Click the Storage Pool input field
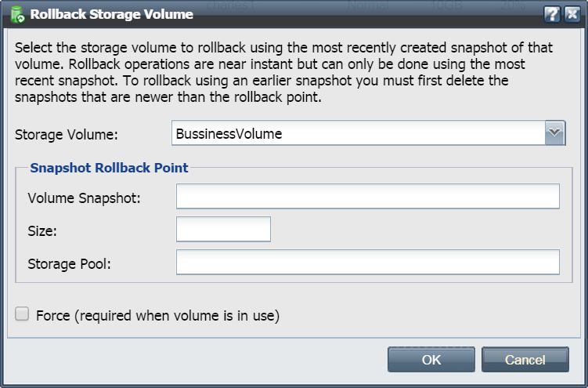Image resolution: width=588 pixels, height=388 pixels. click(367, 262)
